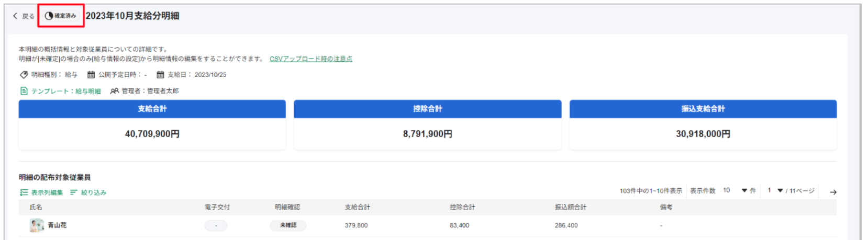
Task: Open the page number dropdown
Action: (x=780, y=191)
